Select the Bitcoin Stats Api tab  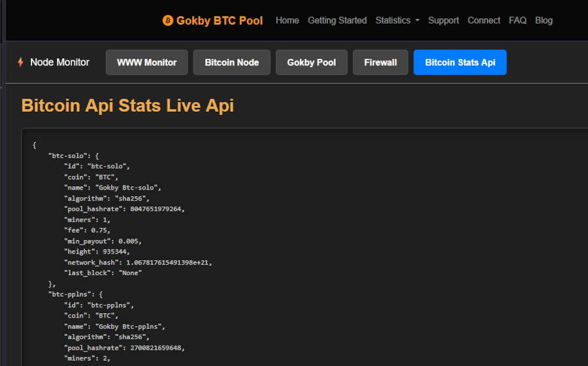click(x=460, y=62)
